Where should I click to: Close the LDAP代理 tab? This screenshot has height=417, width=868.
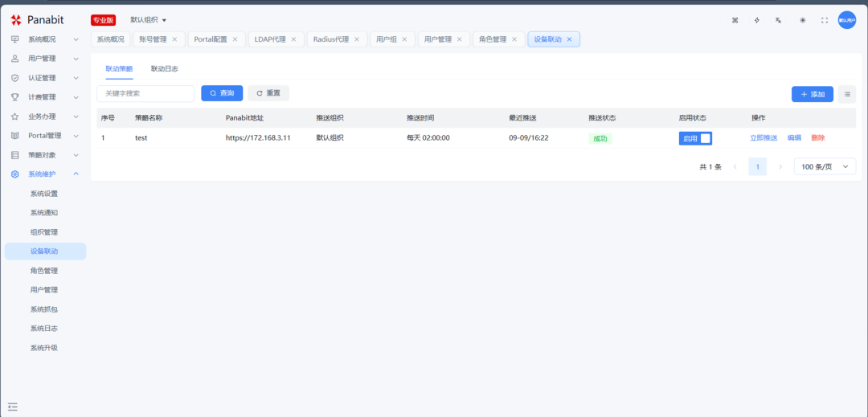pos(293,39)
